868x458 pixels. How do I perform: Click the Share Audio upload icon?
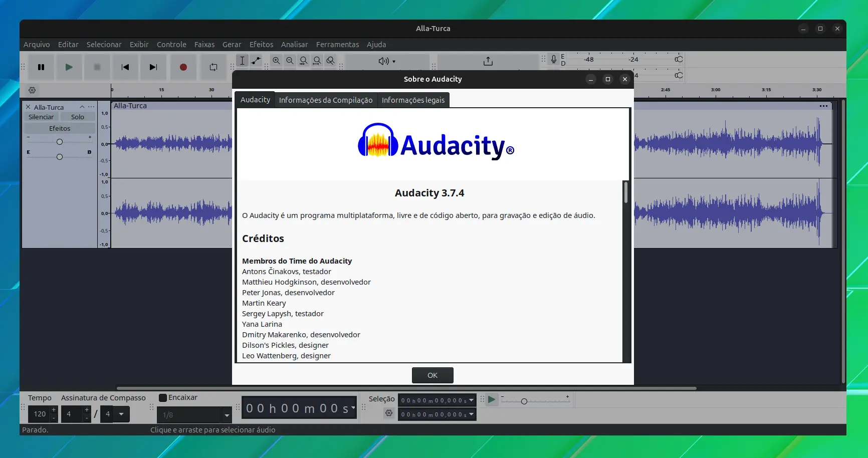(x=488, y=61)
